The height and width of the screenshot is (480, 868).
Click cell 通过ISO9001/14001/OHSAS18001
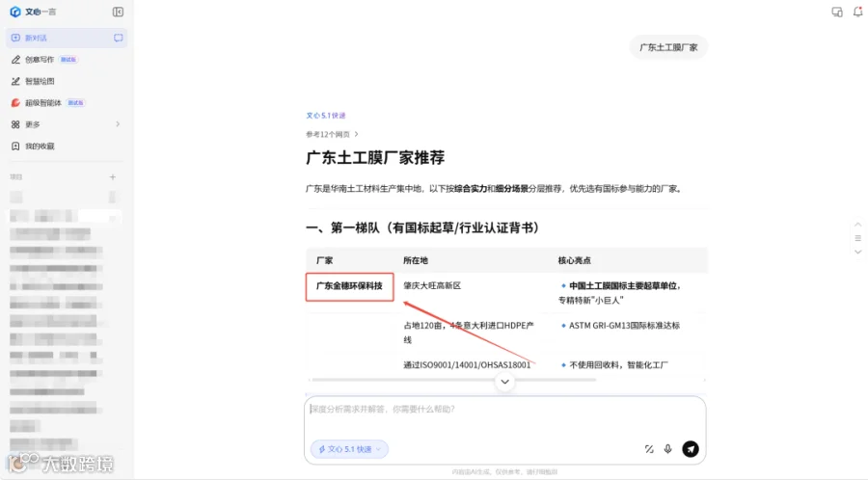[467, 365]
